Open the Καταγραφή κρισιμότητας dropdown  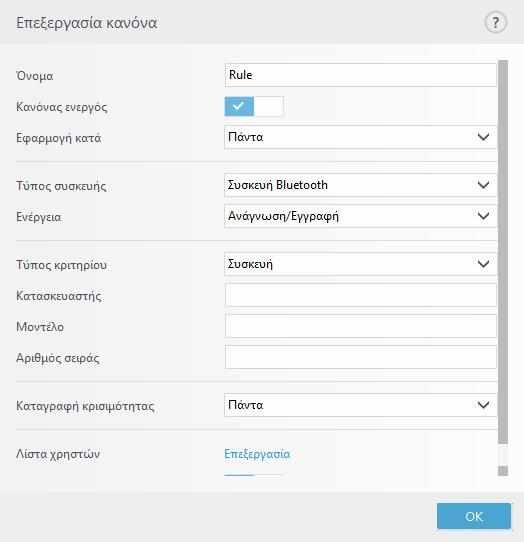[361, 405]
